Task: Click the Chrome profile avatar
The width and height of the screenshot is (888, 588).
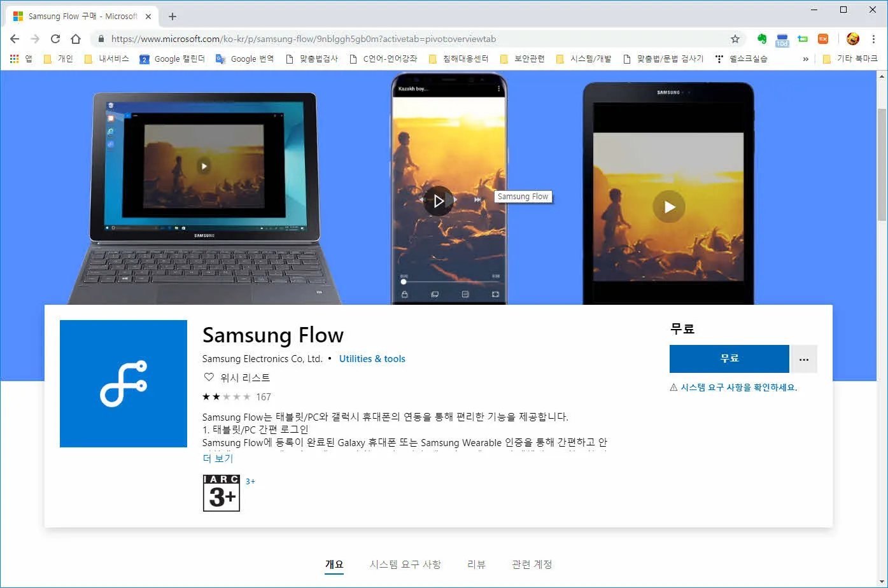Action: coord(852,39)
